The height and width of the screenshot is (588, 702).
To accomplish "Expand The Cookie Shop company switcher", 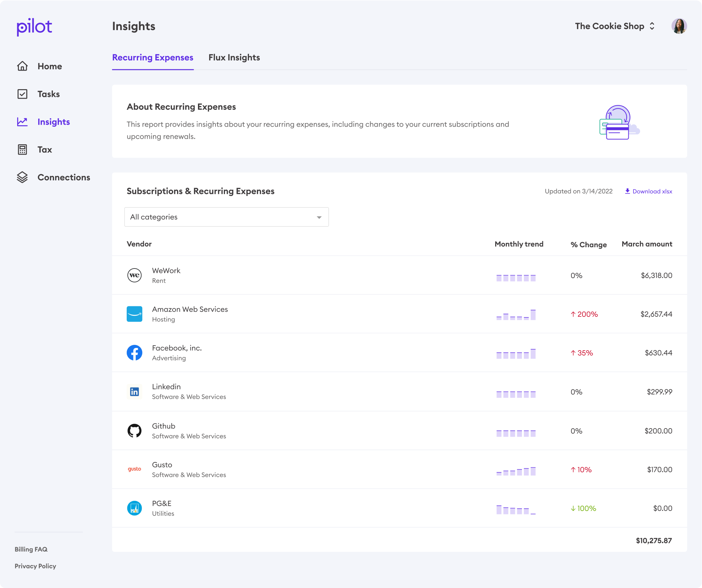I will tap(615, 26).
